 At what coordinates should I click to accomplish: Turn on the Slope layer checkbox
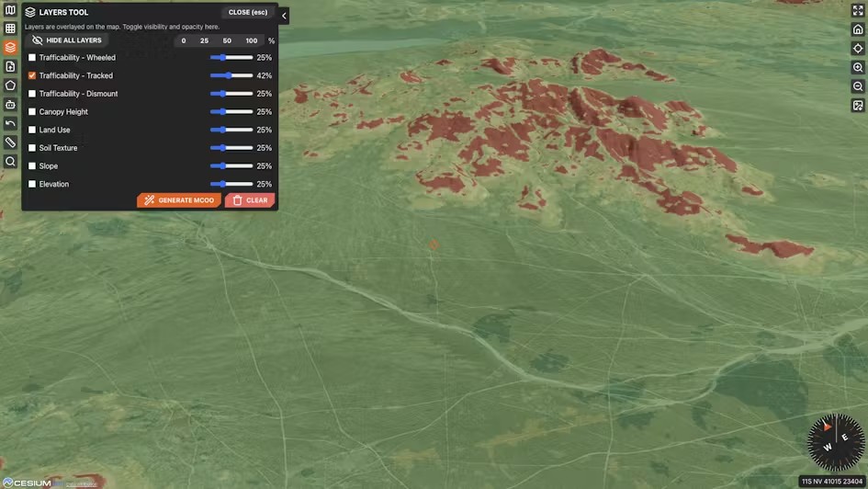click(32, 166)
